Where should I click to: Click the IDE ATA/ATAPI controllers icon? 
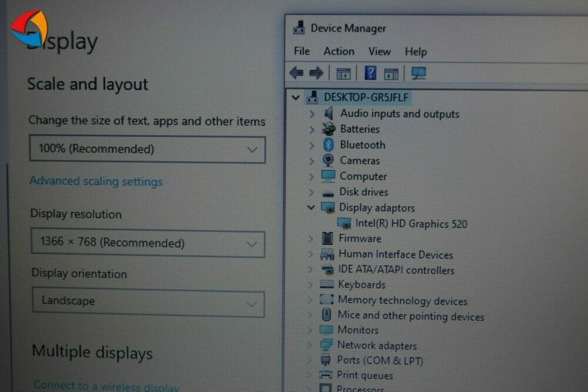(327, 269)
